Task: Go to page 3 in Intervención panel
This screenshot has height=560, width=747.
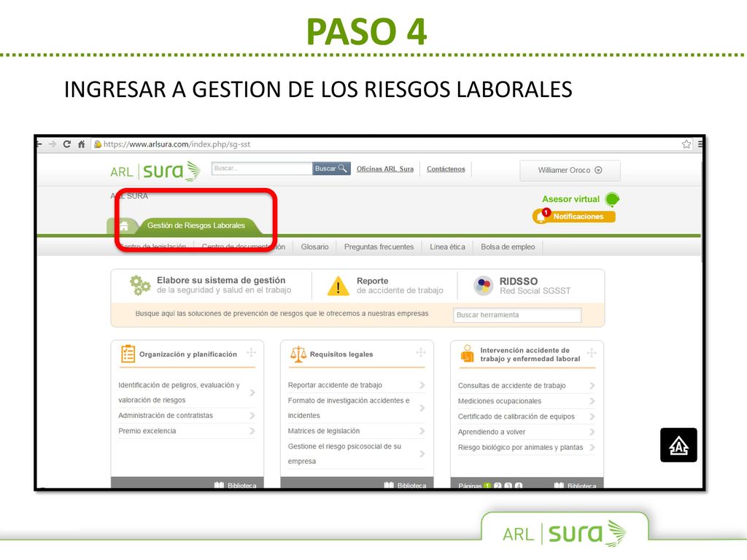Action: click(x=508, y=486)
